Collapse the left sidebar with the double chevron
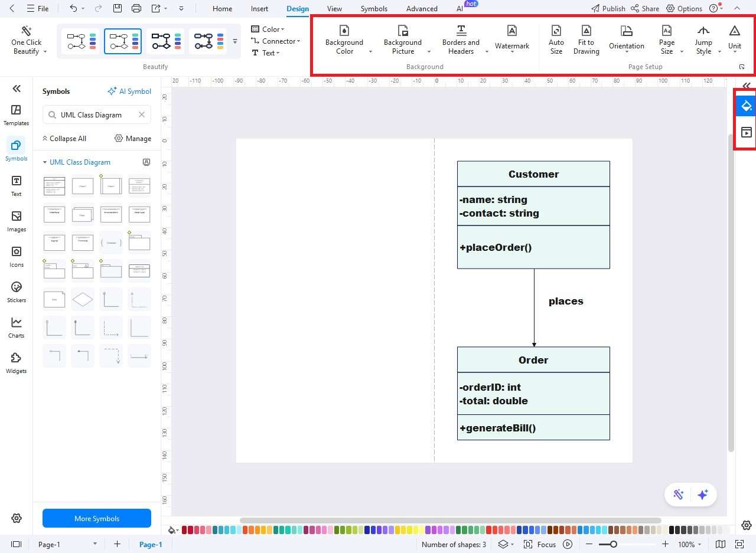 point(17,89)
